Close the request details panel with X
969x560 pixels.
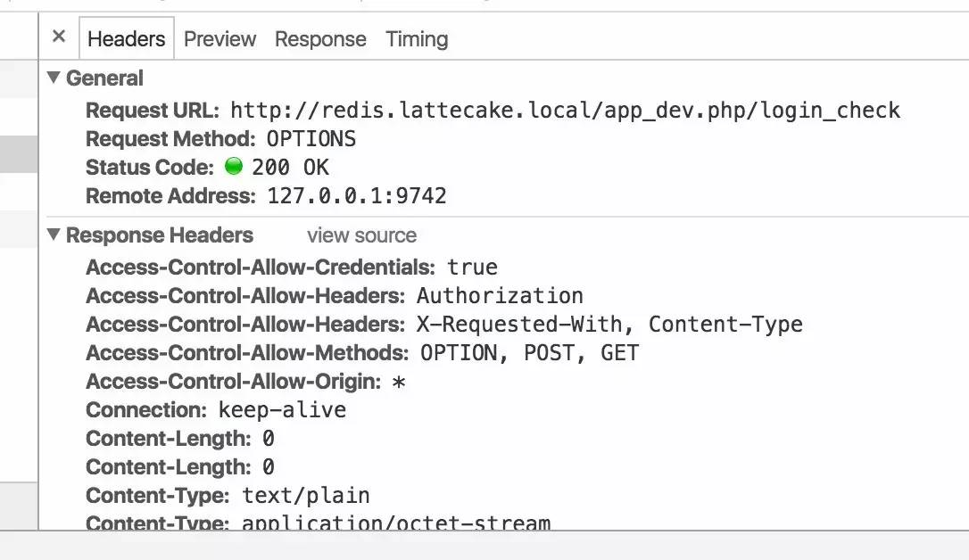click(59, 37)
